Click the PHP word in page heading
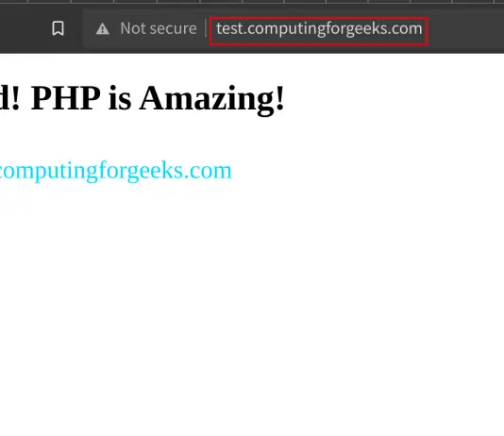 click(x=65, y=97)
